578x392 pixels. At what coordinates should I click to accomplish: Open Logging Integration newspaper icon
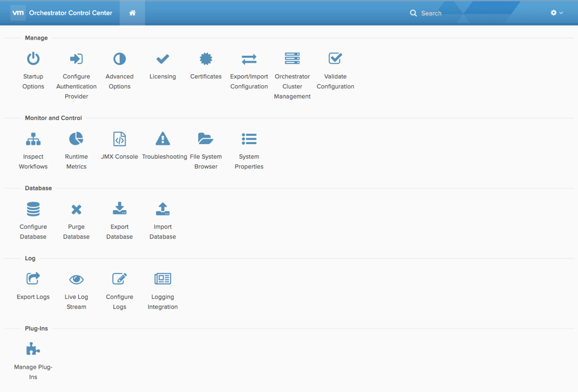coord(162,279)
